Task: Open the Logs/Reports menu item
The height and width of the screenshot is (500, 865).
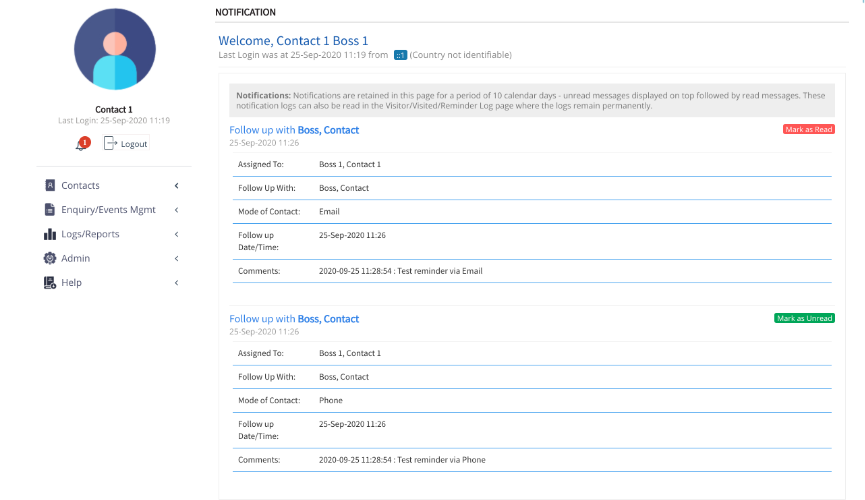Action: click(90, 234)
